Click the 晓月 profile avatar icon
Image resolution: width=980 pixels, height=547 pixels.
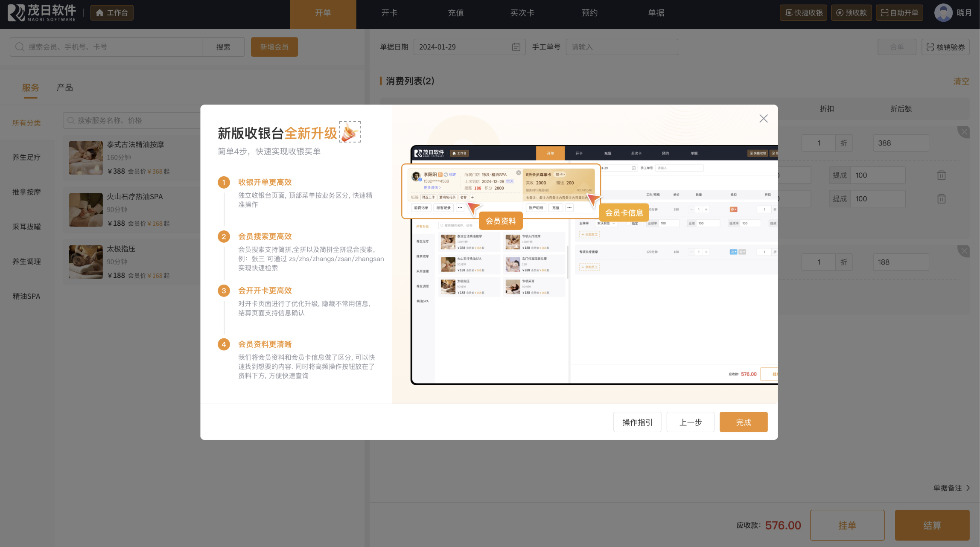(x=943, y=12)
